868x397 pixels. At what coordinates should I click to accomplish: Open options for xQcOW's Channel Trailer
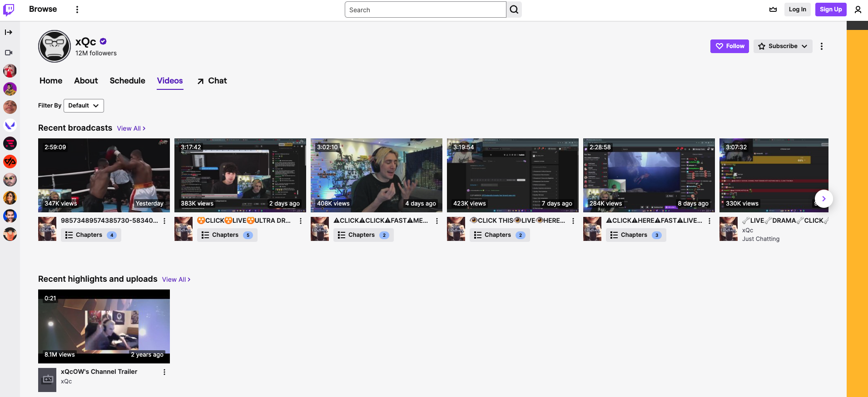[x=164, y=372]
